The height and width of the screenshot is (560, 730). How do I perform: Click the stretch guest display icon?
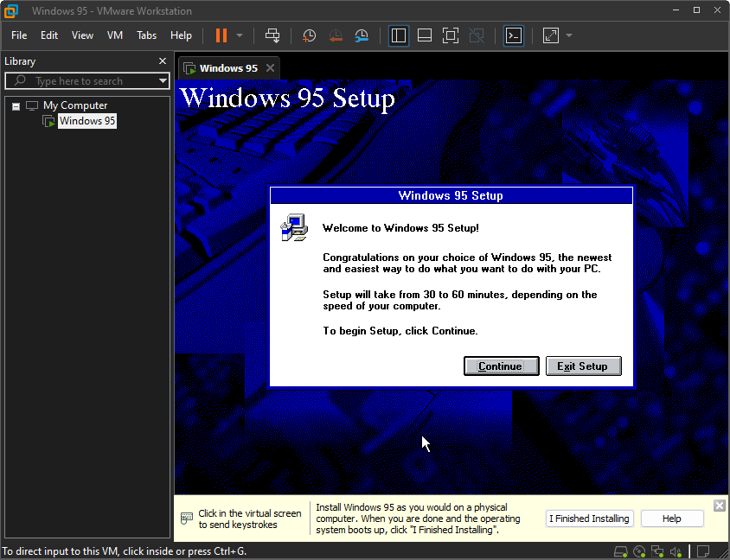(551, 35)
